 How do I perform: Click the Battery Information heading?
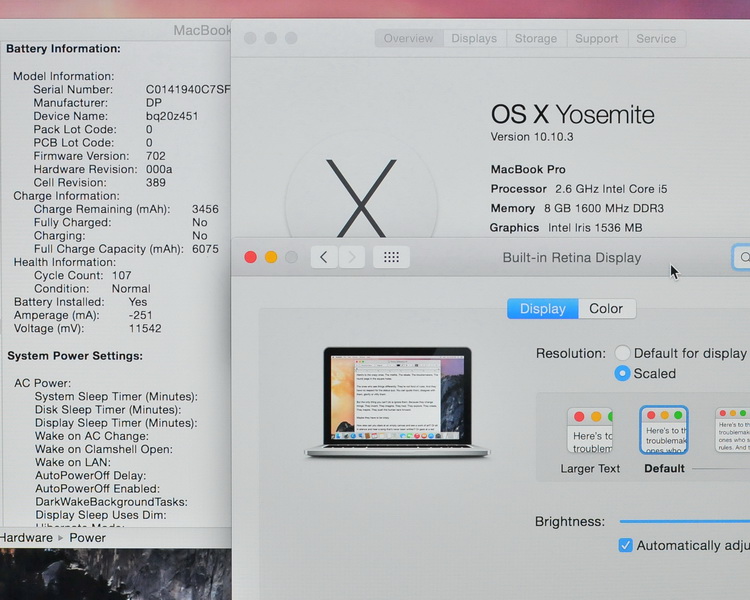click(63, 49)
